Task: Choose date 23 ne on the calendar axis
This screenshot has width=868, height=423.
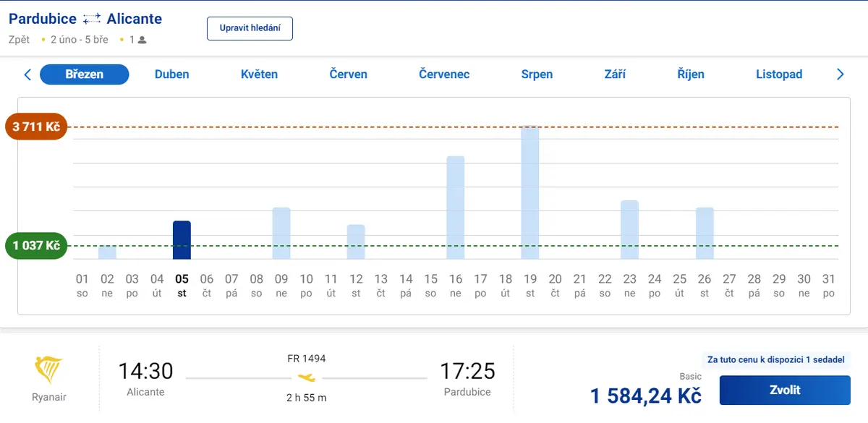Action: click(x=630, y=285)
